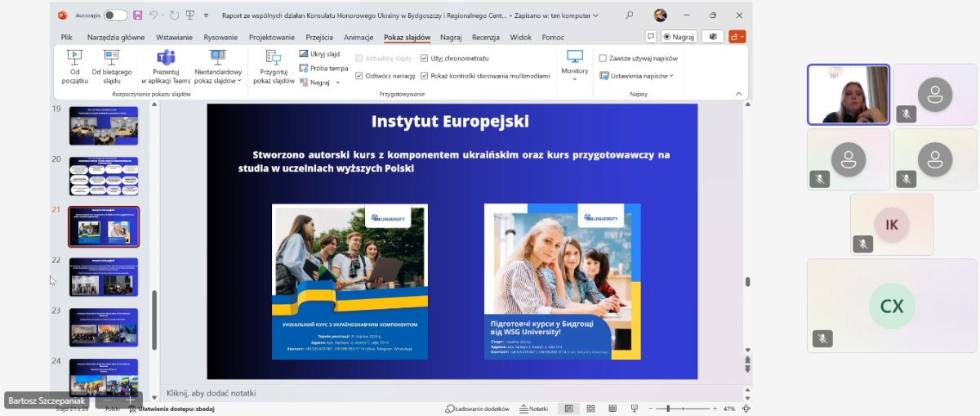Toggle the Autozapis switch
The height and width of the screenshot is (416, 980).
115,16
